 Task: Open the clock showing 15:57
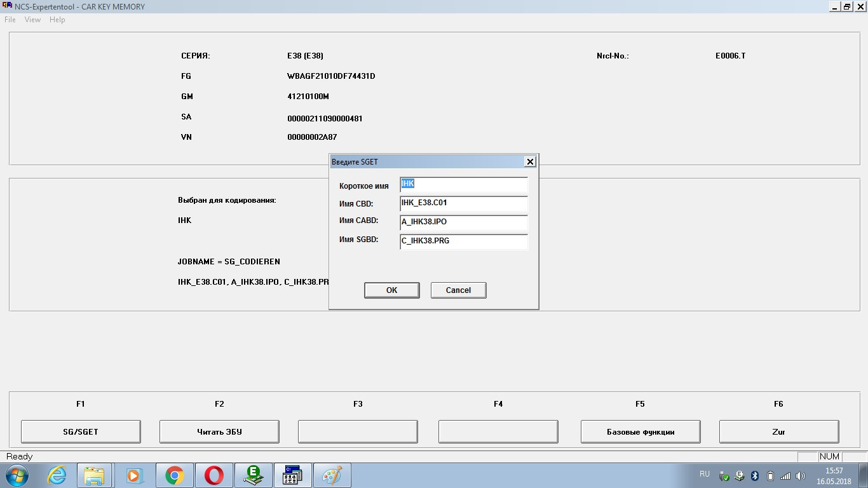[834, 476]
